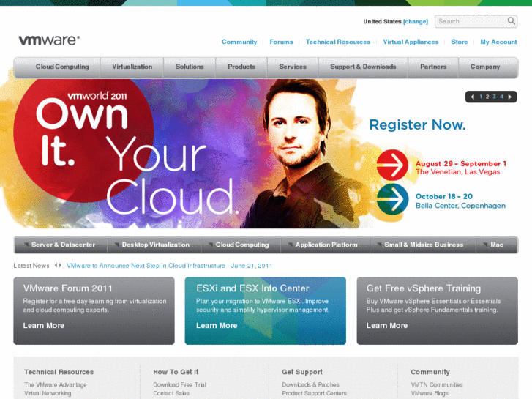
Task: Open Get Free vSphere Training title
Action: point(424,288)
